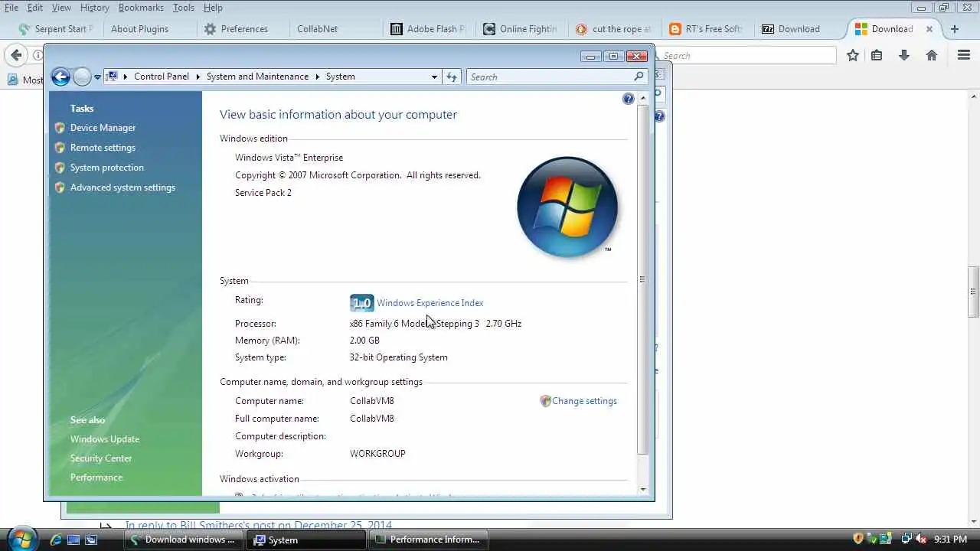
Task: Click Change settings for computer name
Action: click(584, 401)
